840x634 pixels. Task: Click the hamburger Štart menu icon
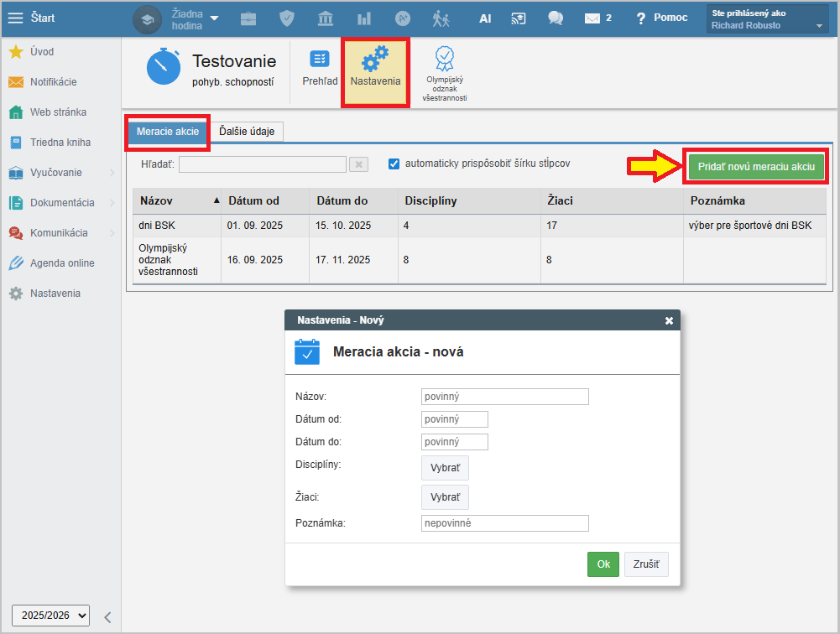tap(15, 18)
